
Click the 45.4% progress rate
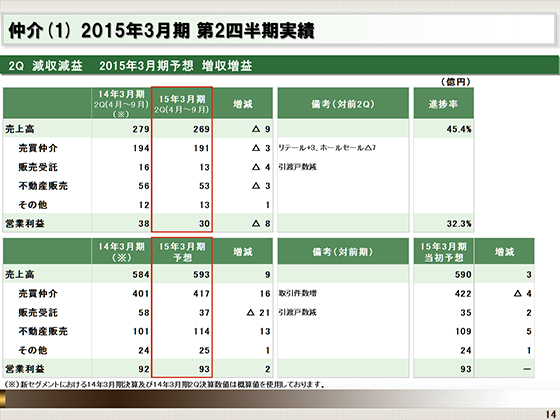459,129
